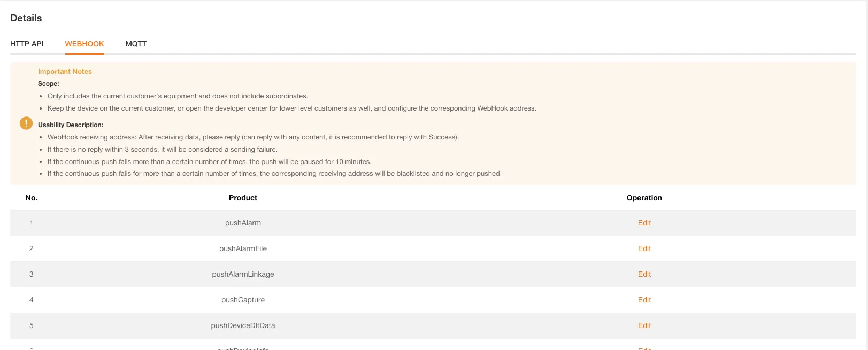Viewport: 868px width, 350px height.
Task: Edit the pushCapture webhook
Action: tap(644, 300)
